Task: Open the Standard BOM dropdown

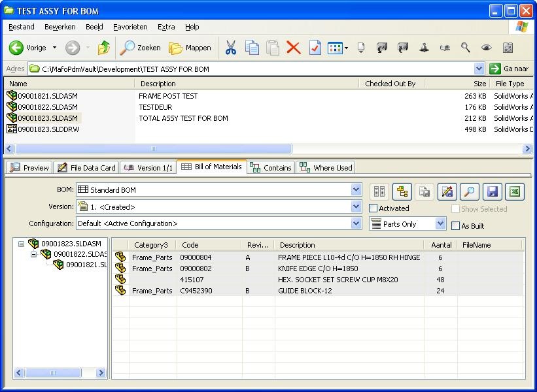Action: coord(356,190)
